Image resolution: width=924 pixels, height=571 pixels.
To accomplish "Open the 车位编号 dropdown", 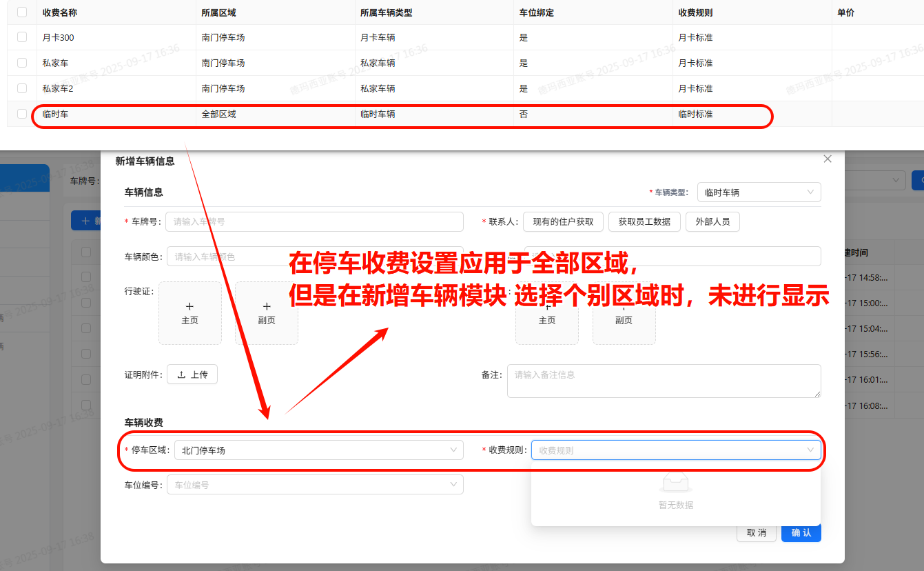I will point(314,484).
